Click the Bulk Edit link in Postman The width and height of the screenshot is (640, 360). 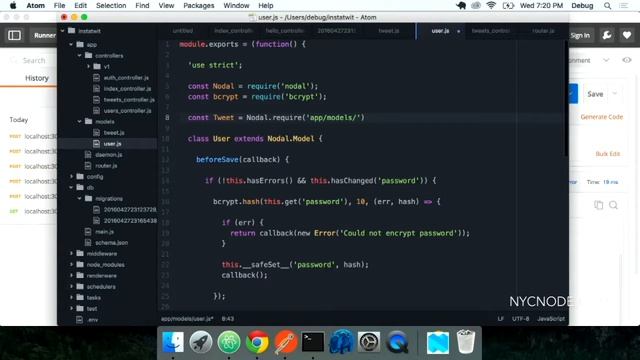608,154
